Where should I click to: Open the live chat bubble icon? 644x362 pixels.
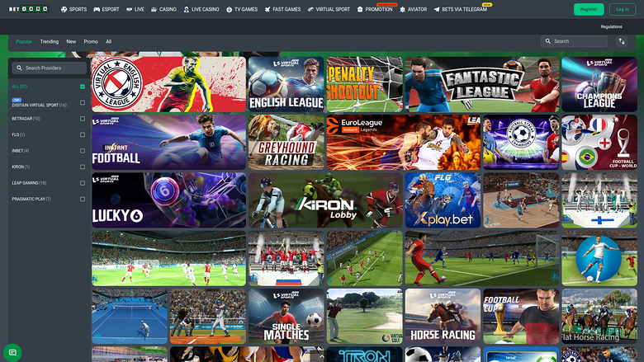(x=12, y=353)
